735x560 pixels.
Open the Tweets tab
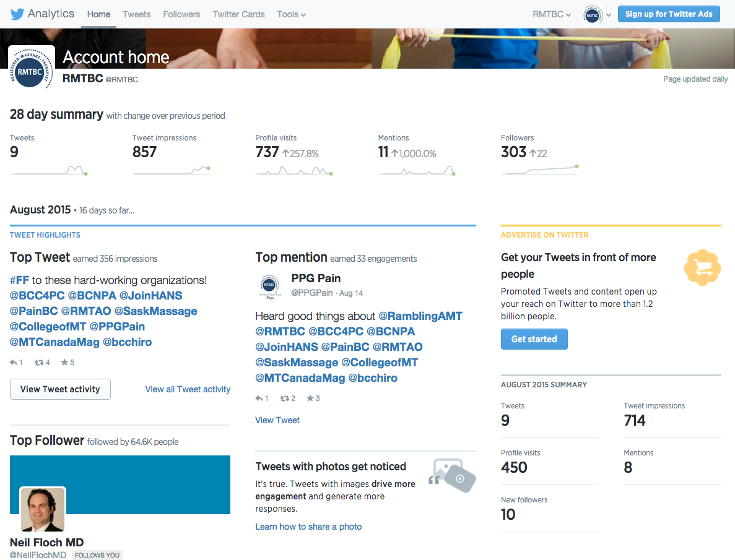[x=136, y=14]
